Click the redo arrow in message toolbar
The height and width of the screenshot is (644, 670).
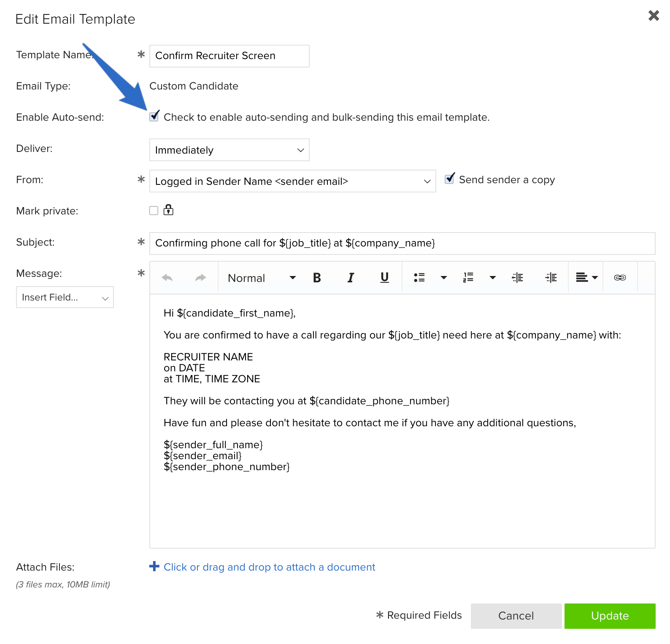[x=201, y=278]
